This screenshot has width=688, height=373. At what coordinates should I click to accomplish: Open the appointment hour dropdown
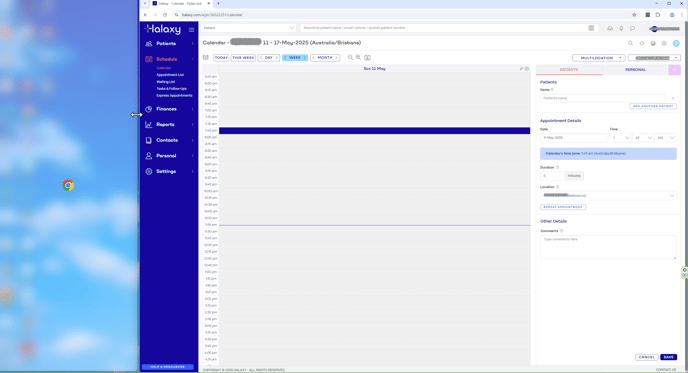point(620,138)
